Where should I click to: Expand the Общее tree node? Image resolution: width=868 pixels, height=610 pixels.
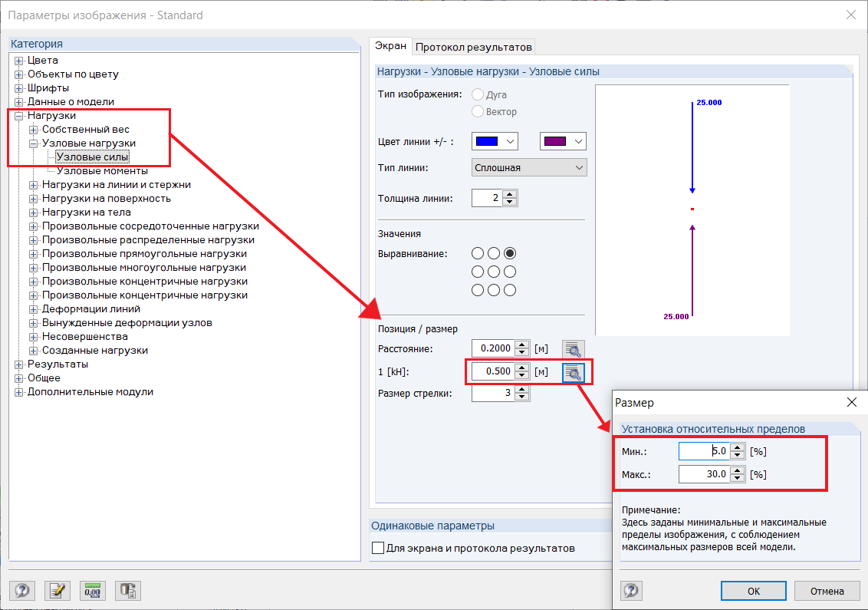[19, 378]
